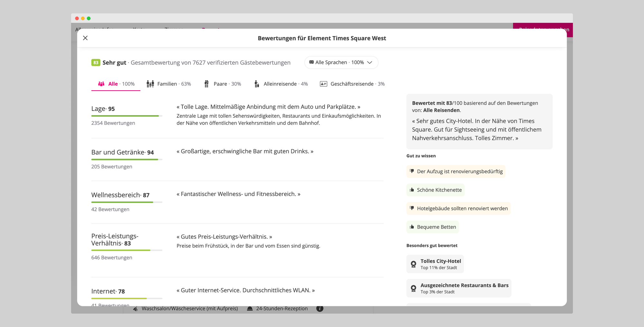Select the Alle 100% traveler tab
The width and height of the screenshot is (644, 327).
tap(116, 84)
